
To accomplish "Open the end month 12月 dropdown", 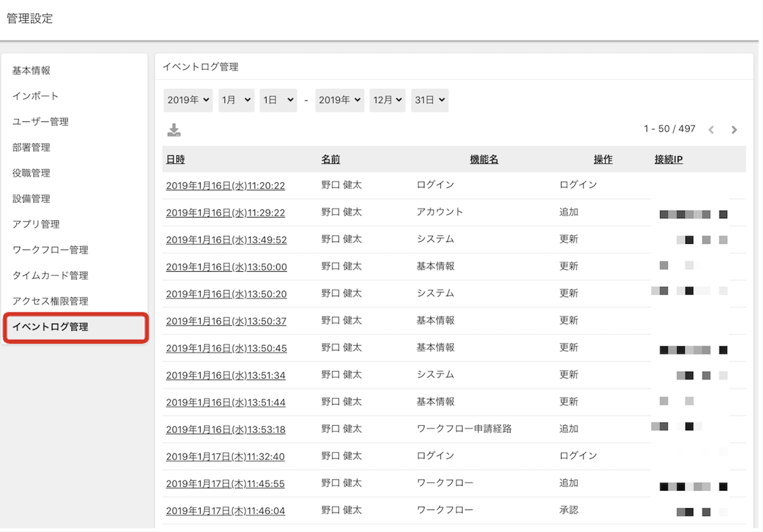I will click(x=387, y=100).
